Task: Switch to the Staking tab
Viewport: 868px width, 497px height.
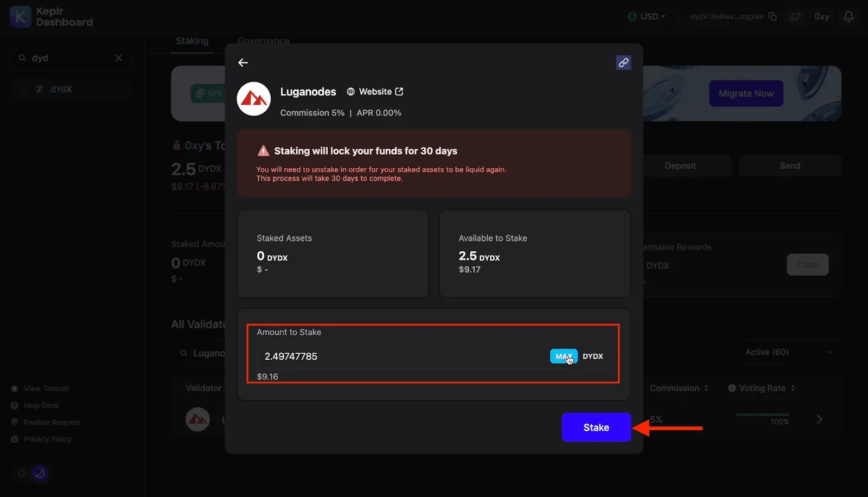Action: 192,41
